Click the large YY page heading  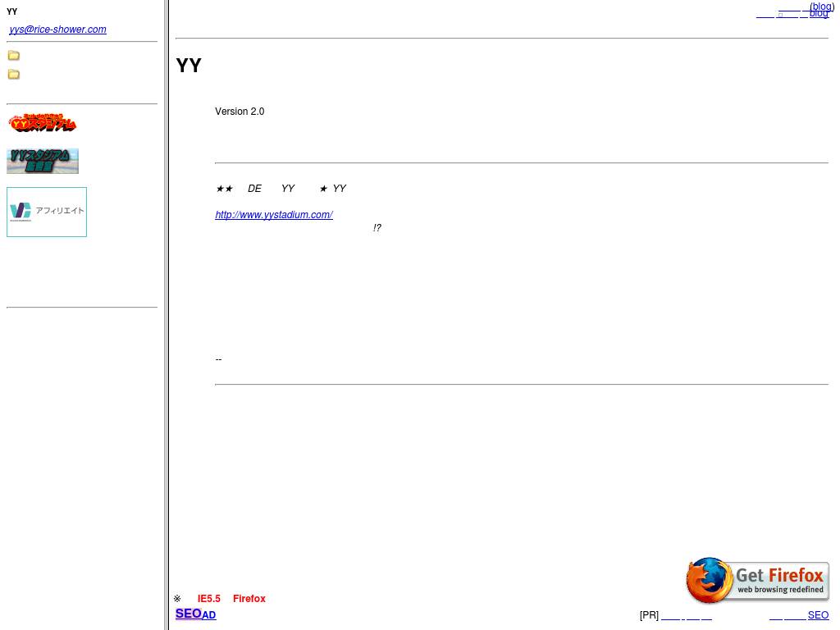click(189, 66)
